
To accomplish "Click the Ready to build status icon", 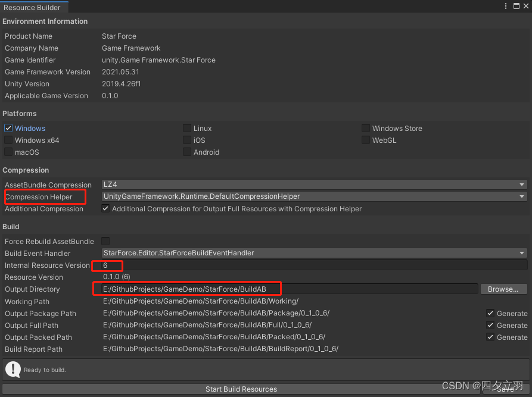I will (x=13, y=370).
